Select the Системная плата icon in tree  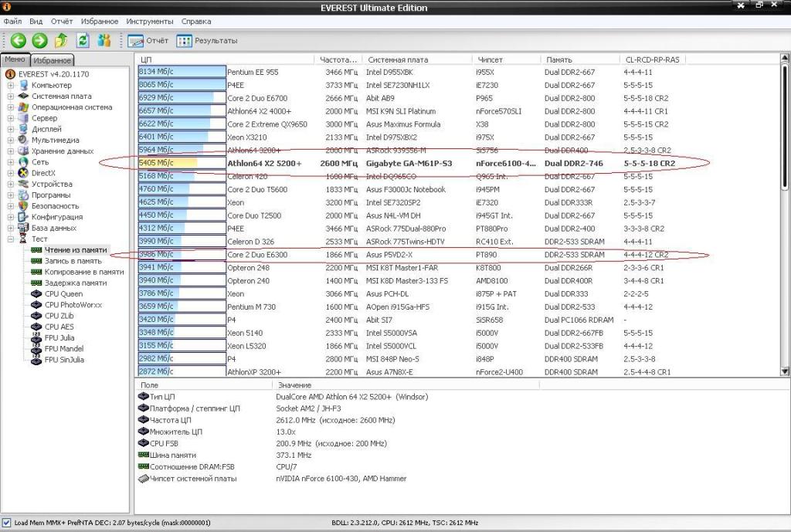coord(23,96)
